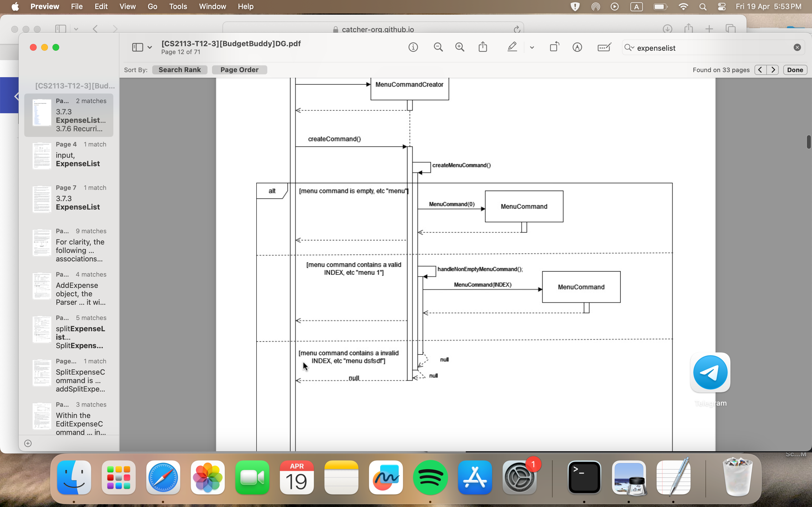
Task: Show the Markup toolbar
Action: [x=577, y=47]
